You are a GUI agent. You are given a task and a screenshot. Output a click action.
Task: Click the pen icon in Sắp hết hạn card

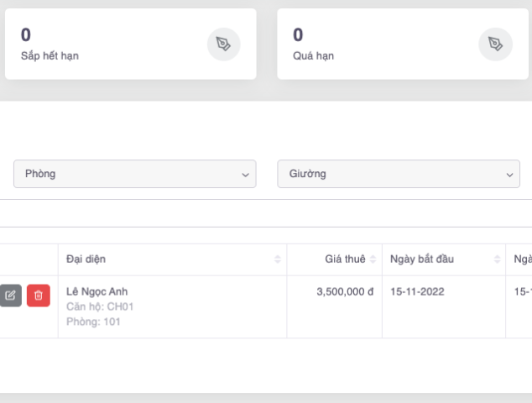223,44
